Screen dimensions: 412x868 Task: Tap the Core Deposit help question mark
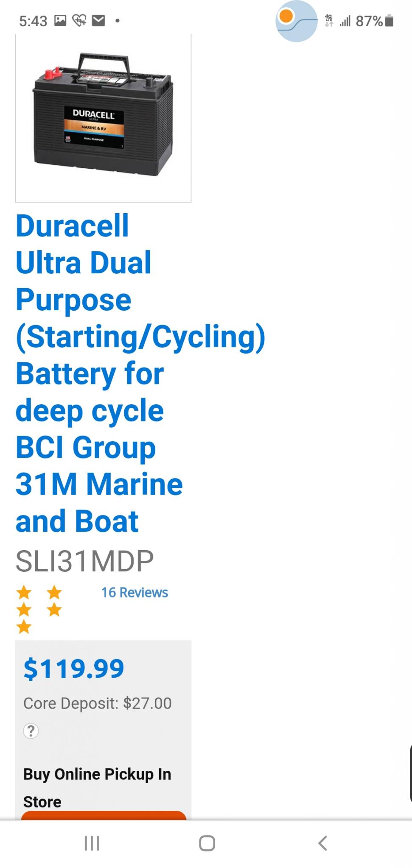[31, 731]
